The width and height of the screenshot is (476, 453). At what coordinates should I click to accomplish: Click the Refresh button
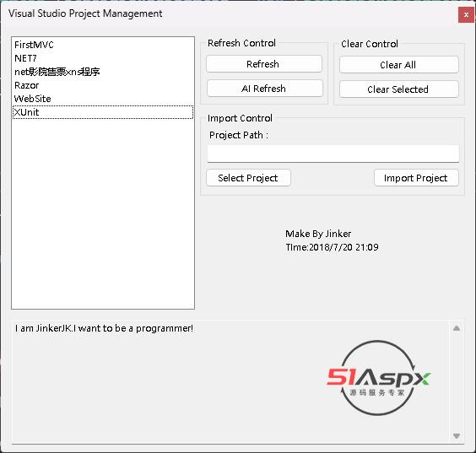pyautogui.click(x=264, y=64)
